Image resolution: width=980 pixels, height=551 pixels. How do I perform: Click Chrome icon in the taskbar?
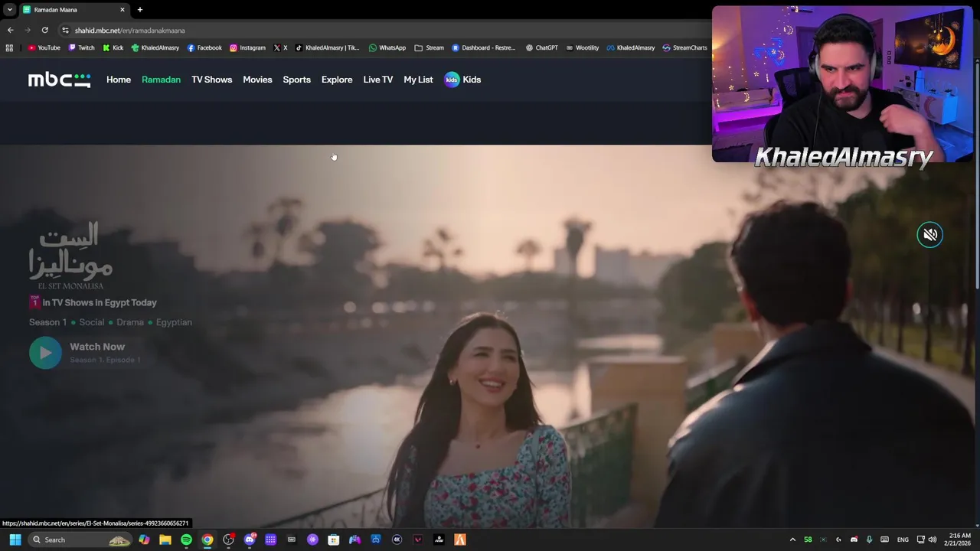pyautogui.click(x=207, y=540)
